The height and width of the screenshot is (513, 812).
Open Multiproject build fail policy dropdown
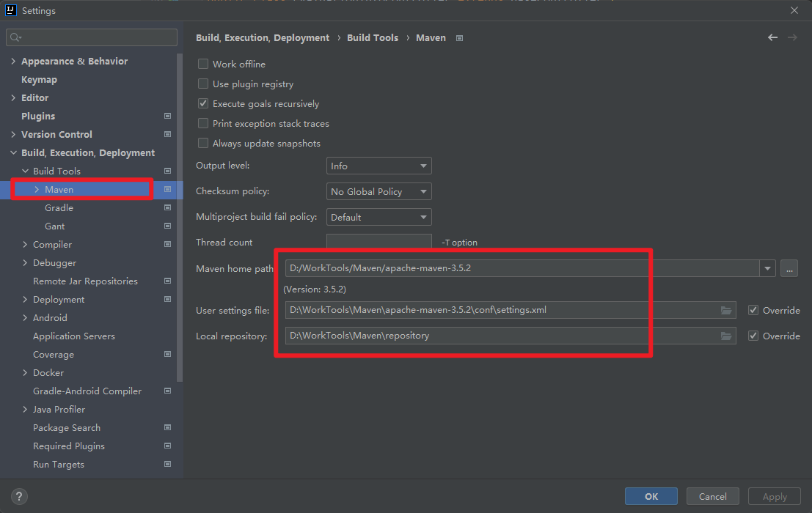point(379,217)
